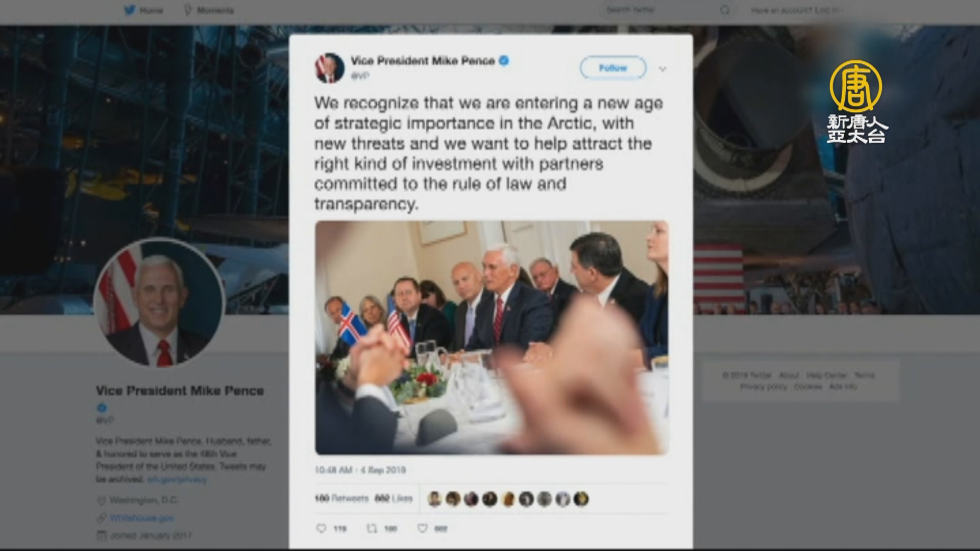Open tweet author's avatar thumbnail
This screenshot has width=980, height=551.
click(x=330, y=68)
